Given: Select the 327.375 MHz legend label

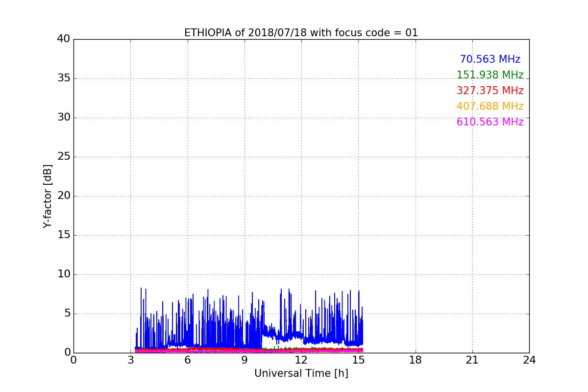Looking at the screenshot, I should [490, 91].
